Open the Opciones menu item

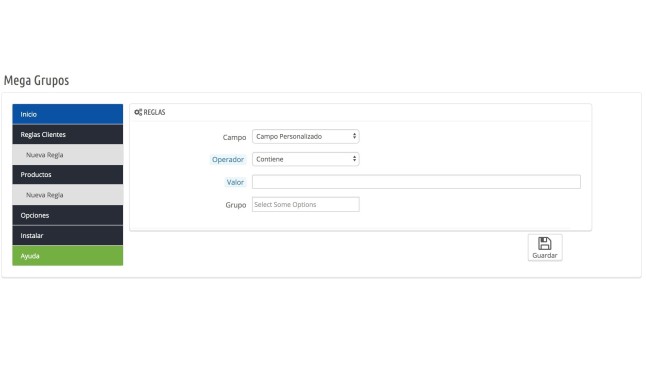coord(68,215)
